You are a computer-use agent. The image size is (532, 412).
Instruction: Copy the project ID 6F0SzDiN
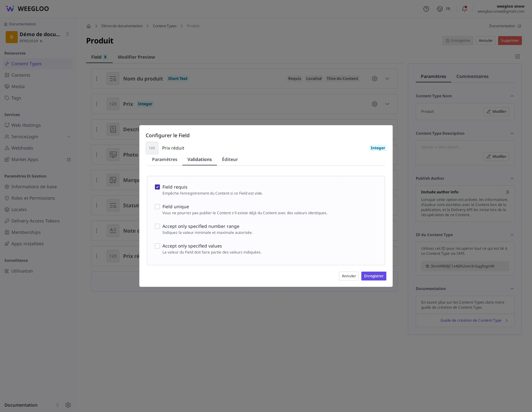41,41
